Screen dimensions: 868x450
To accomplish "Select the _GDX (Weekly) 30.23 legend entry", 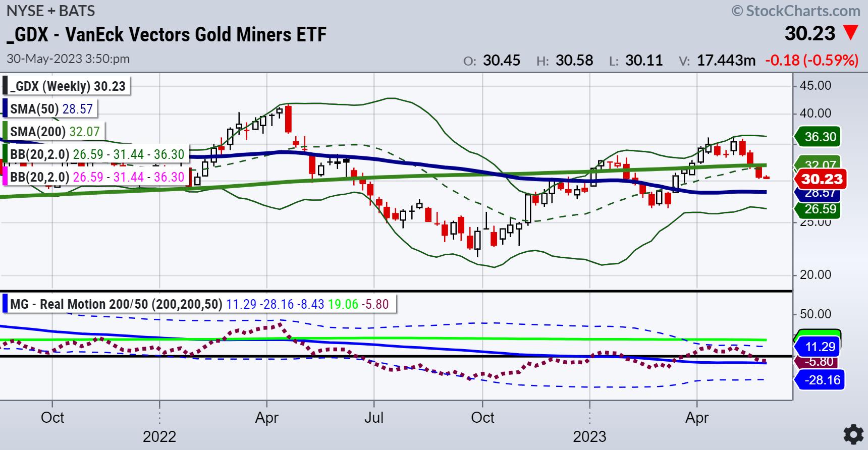I will [68, 86].
